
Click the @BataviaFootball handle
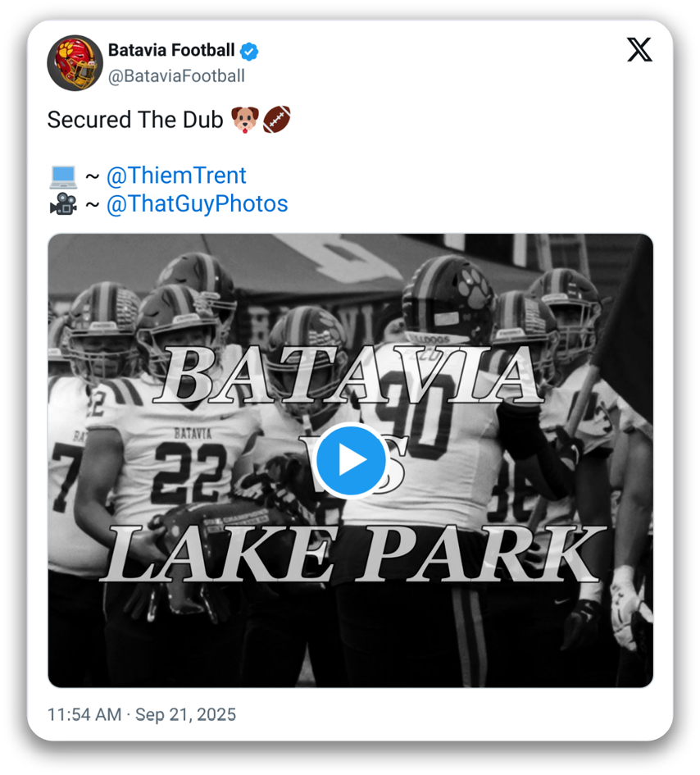pyautogui.click(x=176, y=76)
